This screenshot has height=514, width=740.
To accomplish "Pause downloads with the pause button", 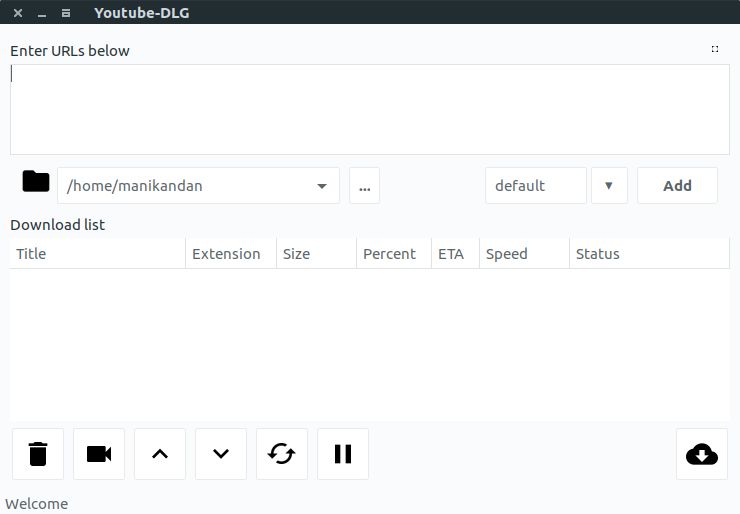I will point(343,454).
